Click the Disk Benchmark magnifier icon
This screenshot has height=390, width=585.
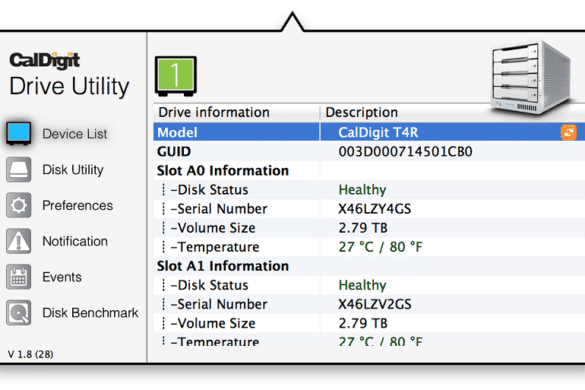(19, 313)
